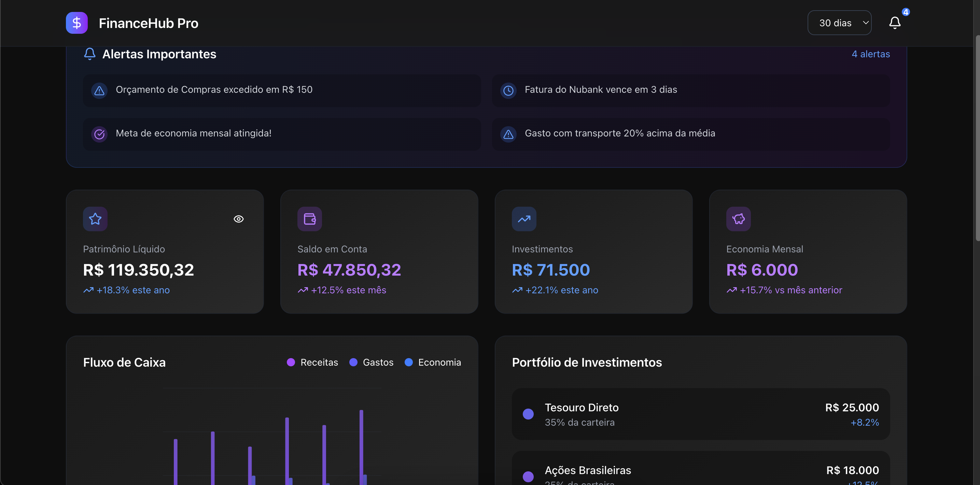Select the wallet icon on Saldo em Conta card

click(x=309, y=219)
